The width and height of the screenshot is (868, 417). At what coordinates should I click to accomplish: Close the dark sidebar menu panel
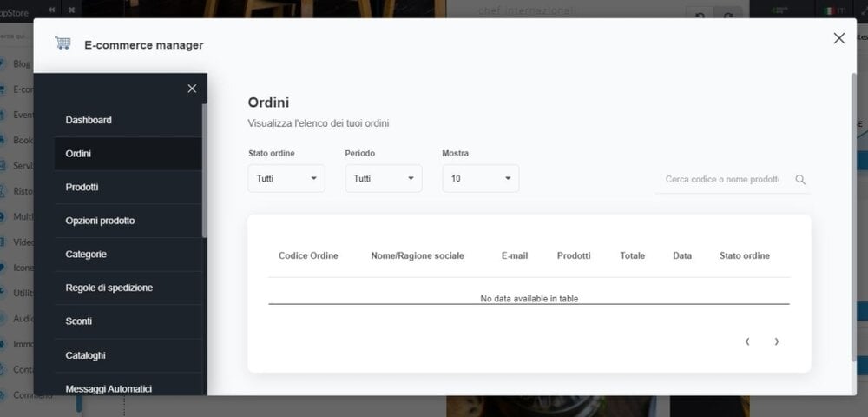pos(192,89)
